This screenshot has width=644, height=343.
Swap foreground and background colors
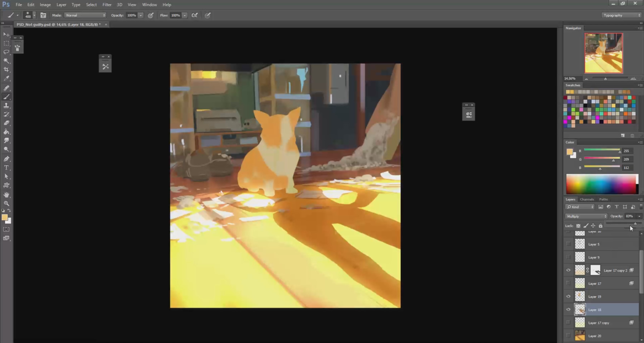(x=9, y=210)
